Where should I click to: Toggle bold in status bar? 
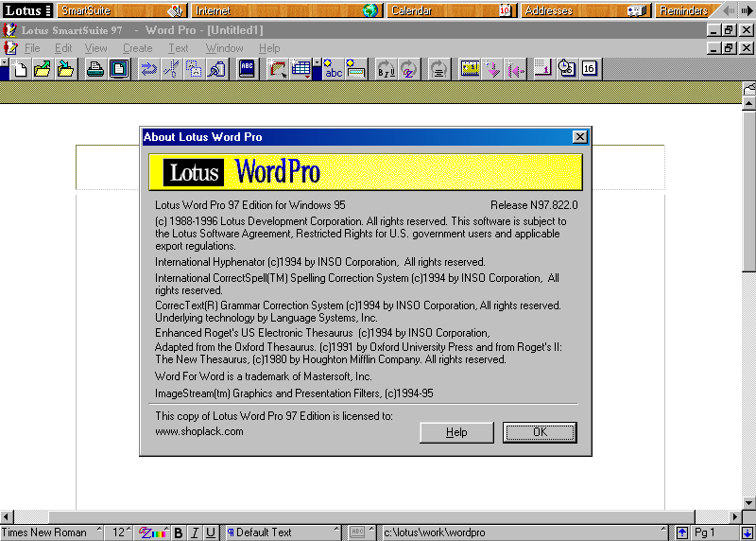point(178,532)
